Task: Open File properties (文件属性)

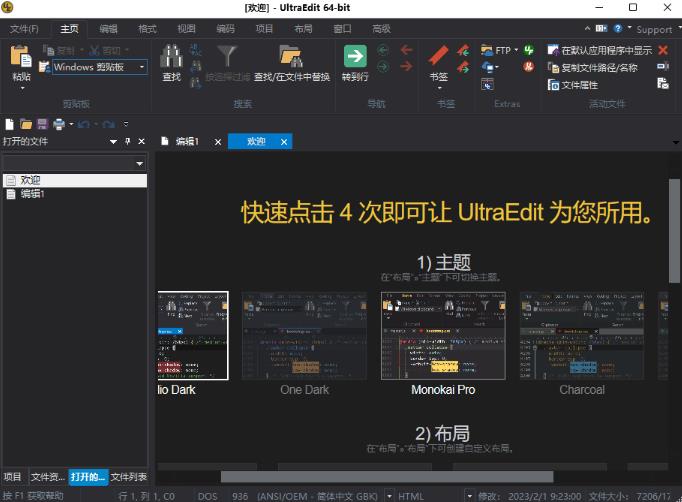Action: point(572,84)
